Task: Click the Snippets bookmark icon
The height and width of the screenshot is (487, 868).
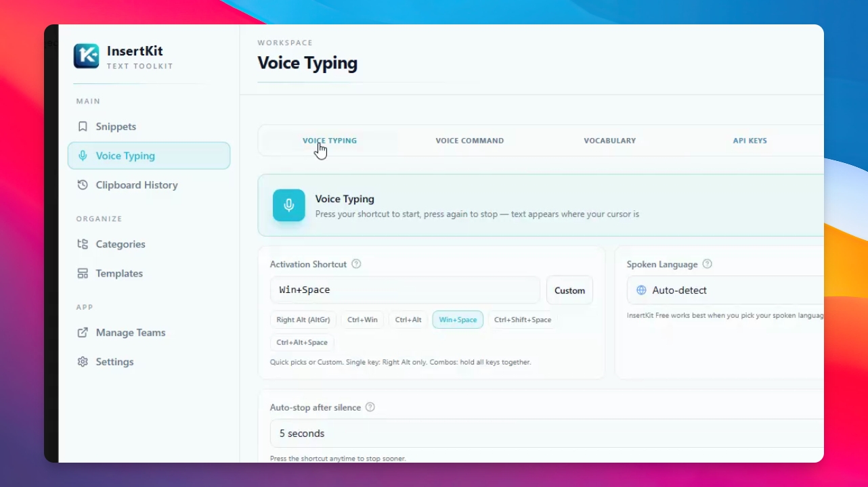Action: pyautogui.click(x=83, y=126)
